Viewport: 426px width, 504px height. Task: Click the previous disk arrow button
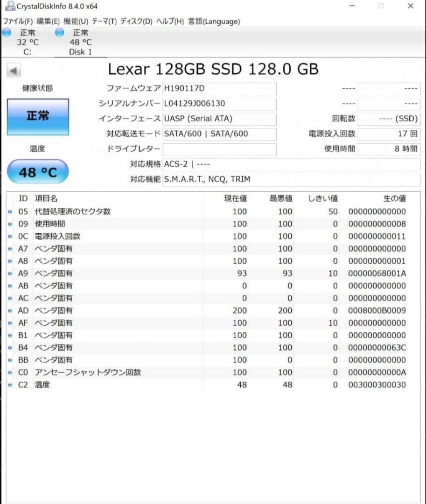click(14, 70)
